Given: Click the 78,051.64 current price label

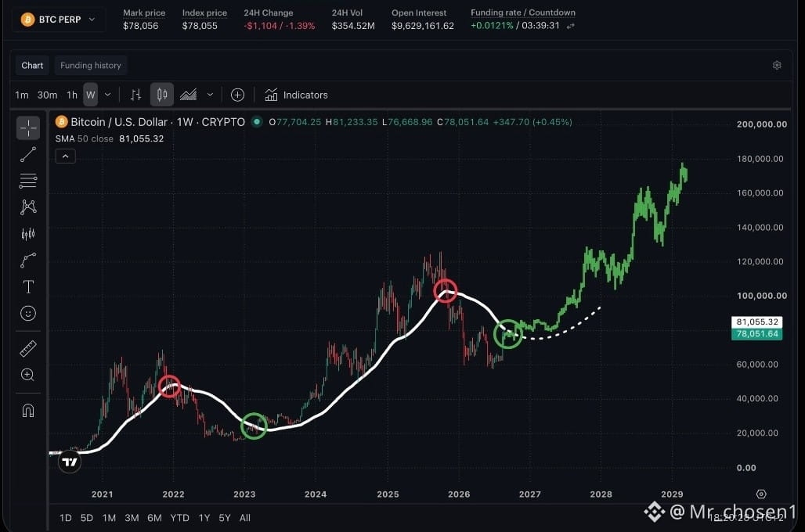Looking at the screenshot, I should click(x=756, y=334).
